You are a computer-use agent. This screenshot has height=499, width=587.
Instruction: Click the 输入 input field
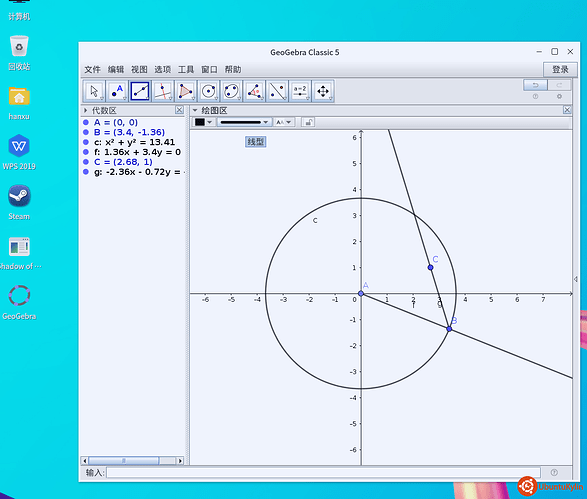[x=323, y=473]
